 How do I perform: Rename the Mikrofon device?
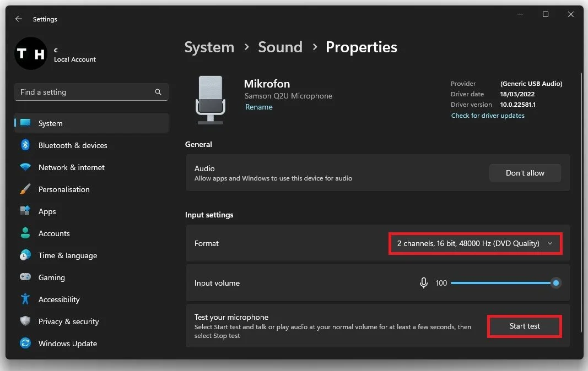coord(259,107)
